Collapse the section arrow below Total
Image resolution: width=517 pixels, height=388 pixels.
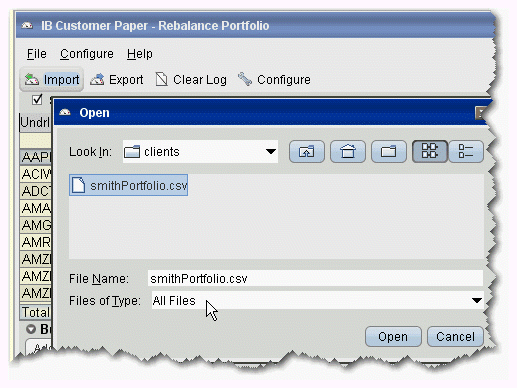[x=31, y=329]
